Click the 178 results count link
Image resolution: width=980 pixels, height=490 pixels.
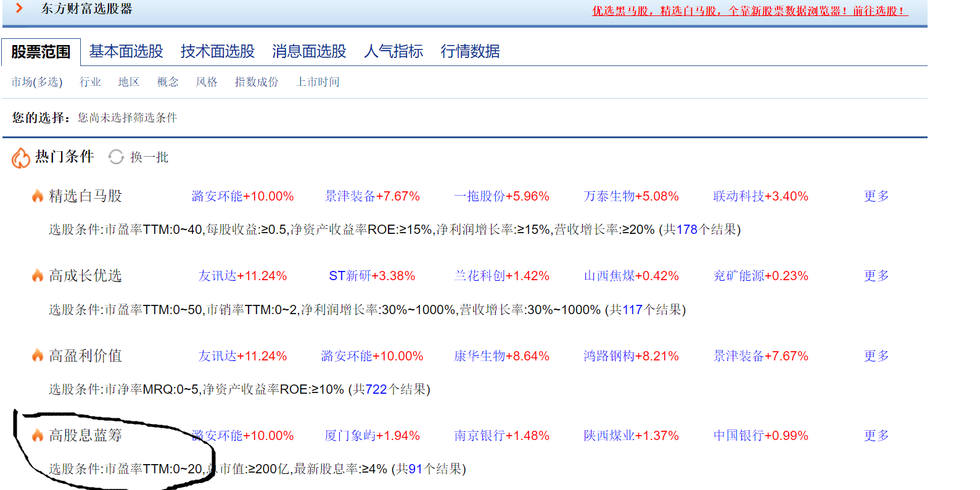(x=686, y=230)
